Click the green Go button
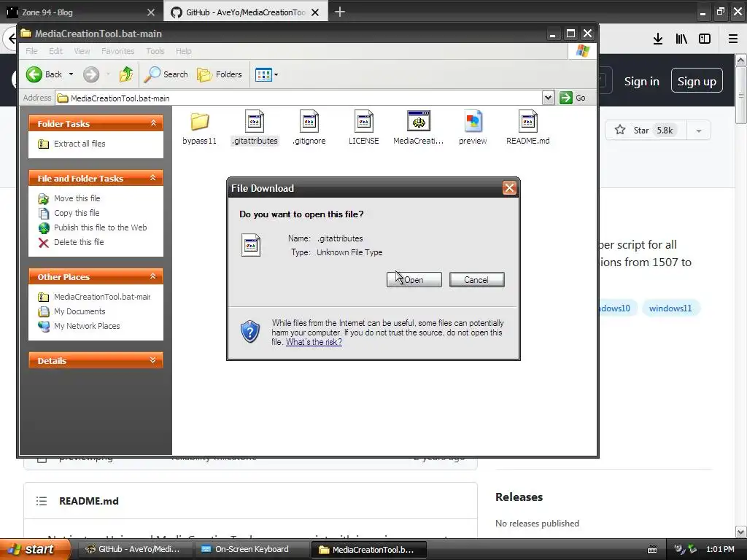This screenshot has height=560, width=747. pyautogui.click(x=573, y=98)
